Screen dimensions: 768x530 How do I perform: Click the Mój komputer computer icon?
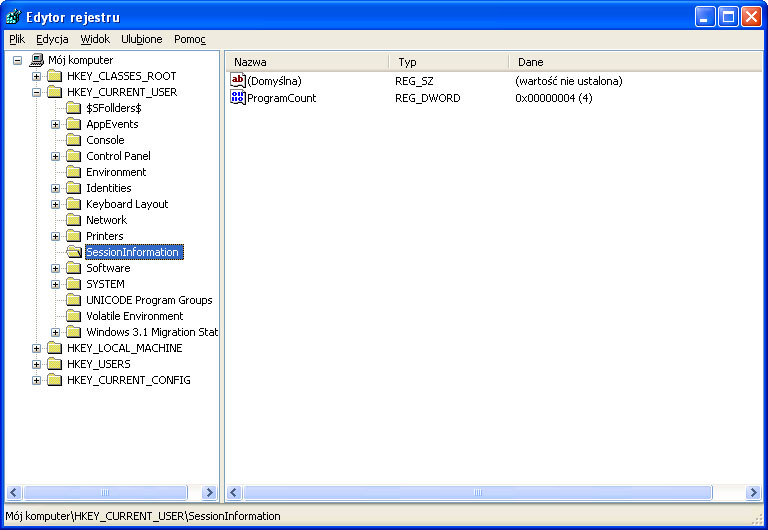point(37,60)
